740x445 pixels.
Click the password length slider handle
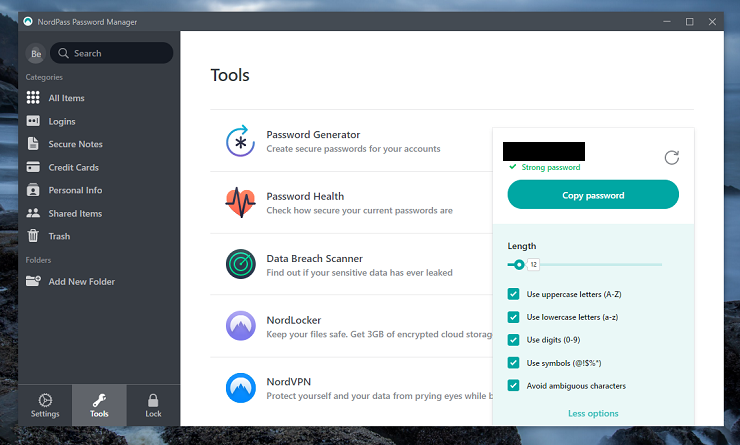(519, 265)
